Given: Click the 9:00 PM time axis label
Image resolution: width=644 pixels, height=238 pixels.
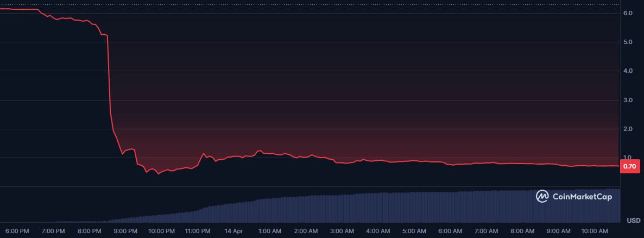Looking at the screenshot, I should click(x=125, y=231).
